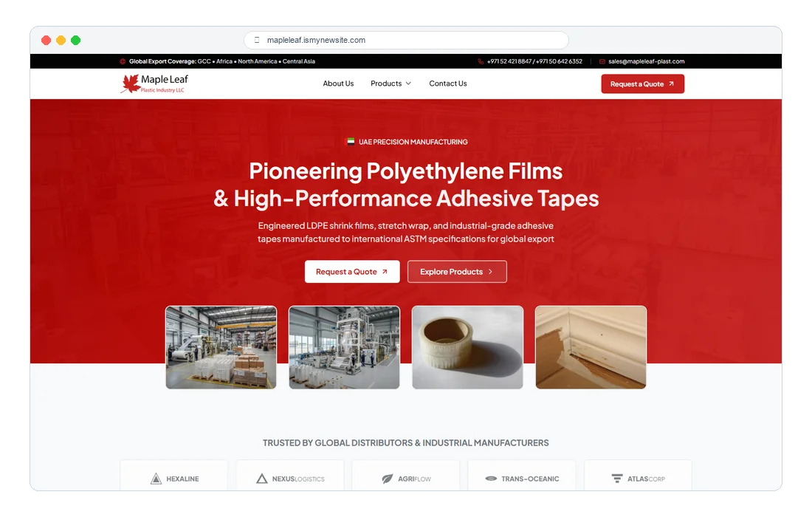
Task: Open the adhesive tape roll thumbnail
Action: (x=467, y=347)
